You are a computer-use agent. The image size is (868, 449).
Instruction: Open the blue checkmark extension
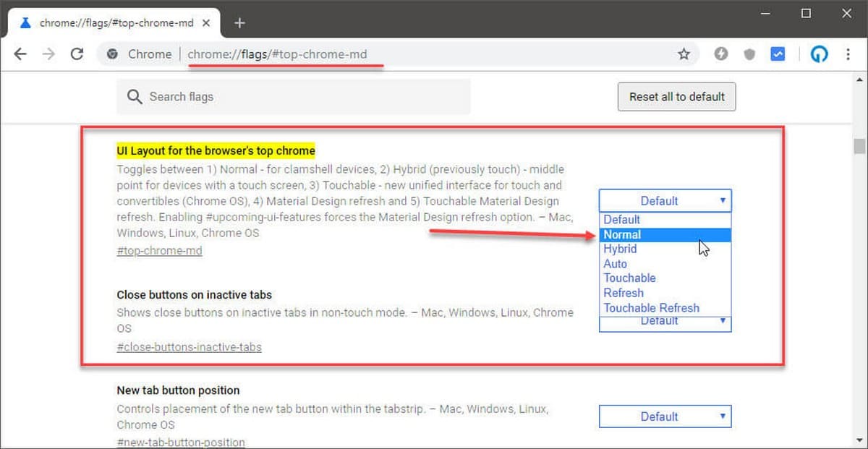click(778, 54)
